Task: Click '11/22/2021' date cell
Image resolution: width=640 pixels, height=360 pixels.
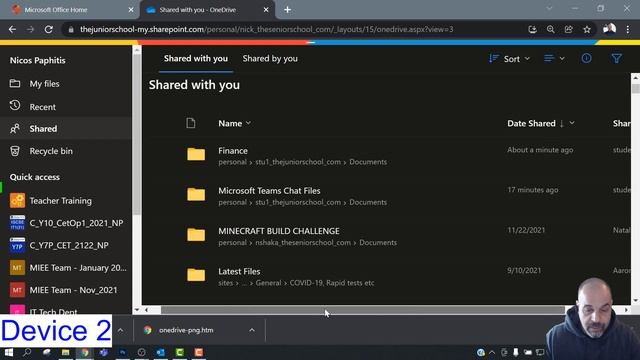Action: point(526,230)
